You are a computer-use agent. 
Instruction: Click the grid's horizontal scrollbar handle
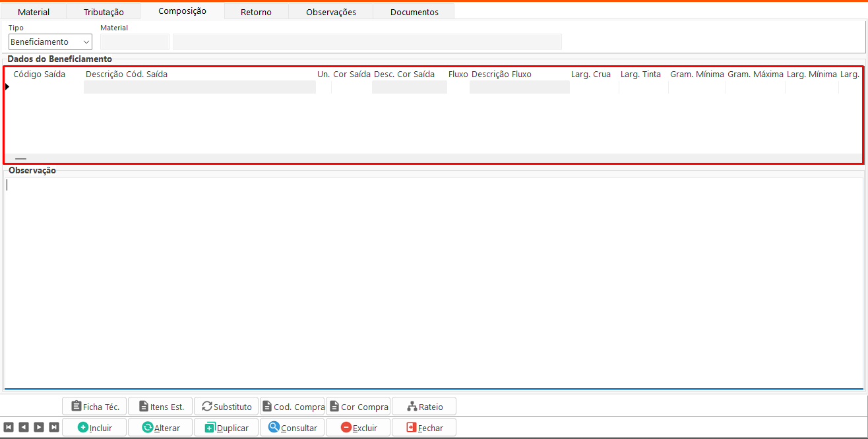(x=20, y=159)
